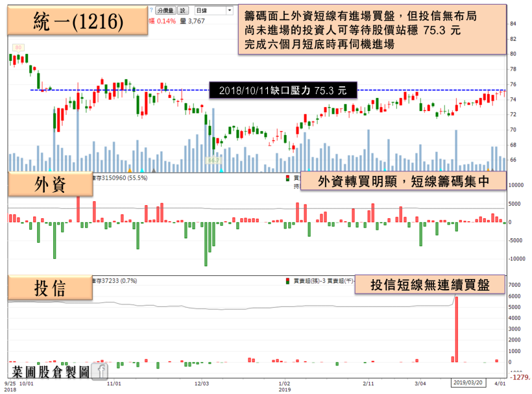Click the 66.7 low-price label
Image resolution: width=532 pixels, height=394 pixels.
213,160
